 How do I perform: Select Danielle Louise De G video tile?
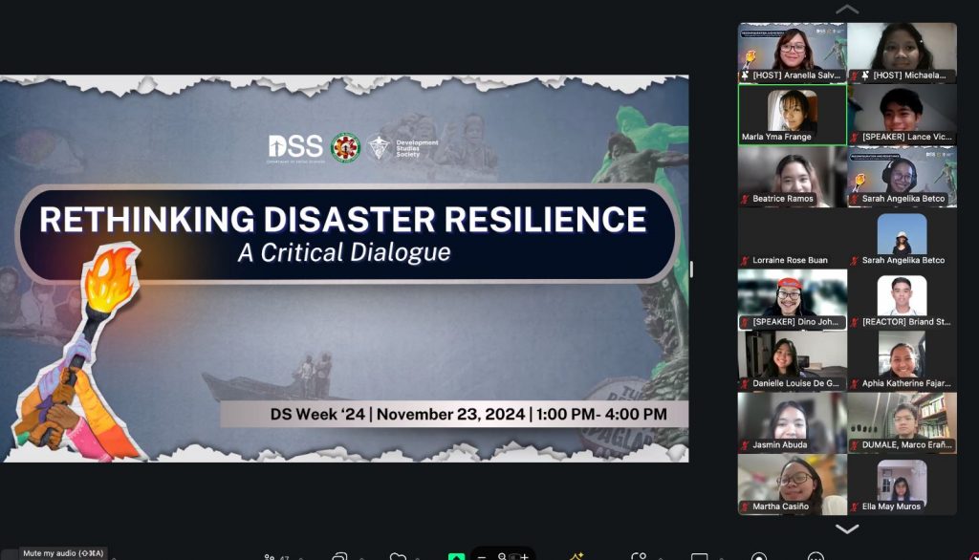793,361
